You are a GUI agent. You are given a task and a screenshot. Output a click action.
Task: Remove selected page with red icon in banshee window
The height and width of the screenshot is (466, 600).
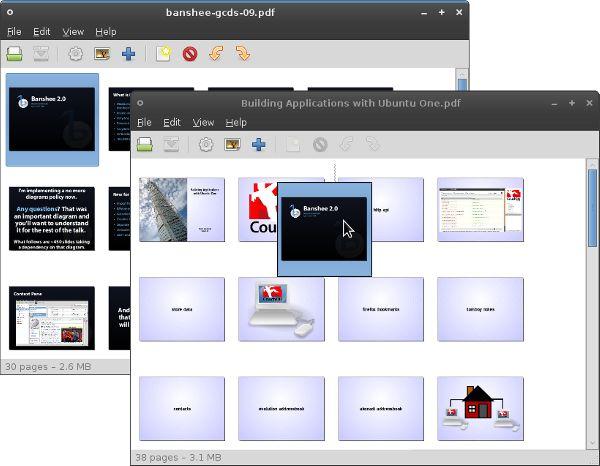190,54
